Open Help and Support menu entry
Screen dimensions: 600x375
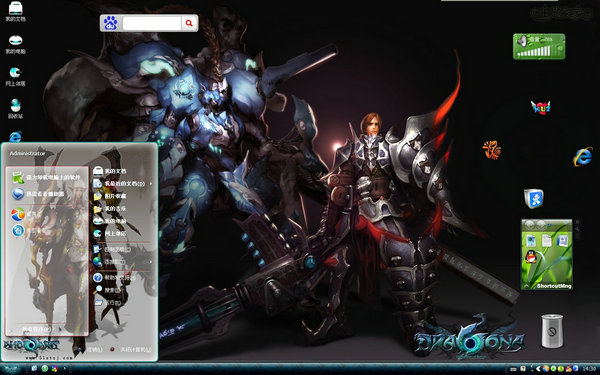[x=114, y=278]
